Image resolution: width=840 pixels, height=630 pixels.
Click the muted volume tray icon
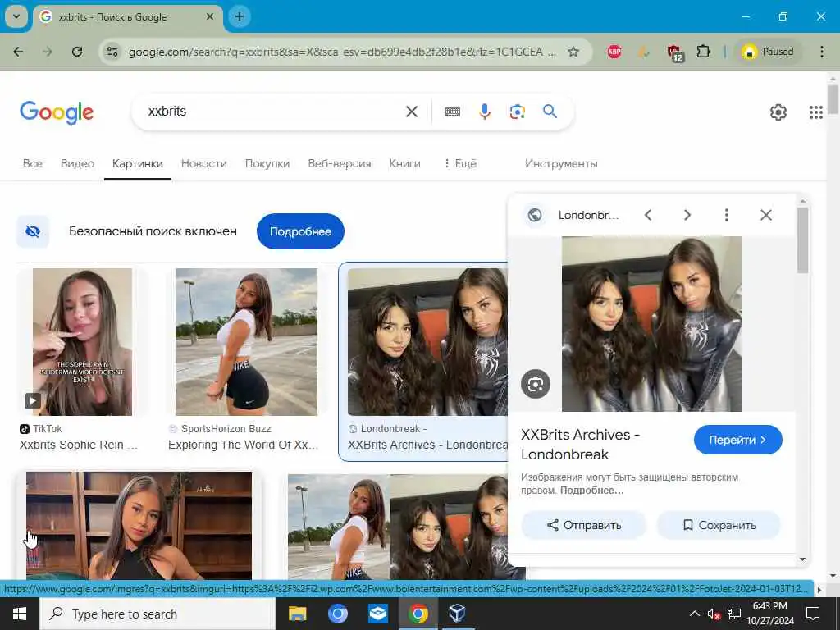(714, 614)
